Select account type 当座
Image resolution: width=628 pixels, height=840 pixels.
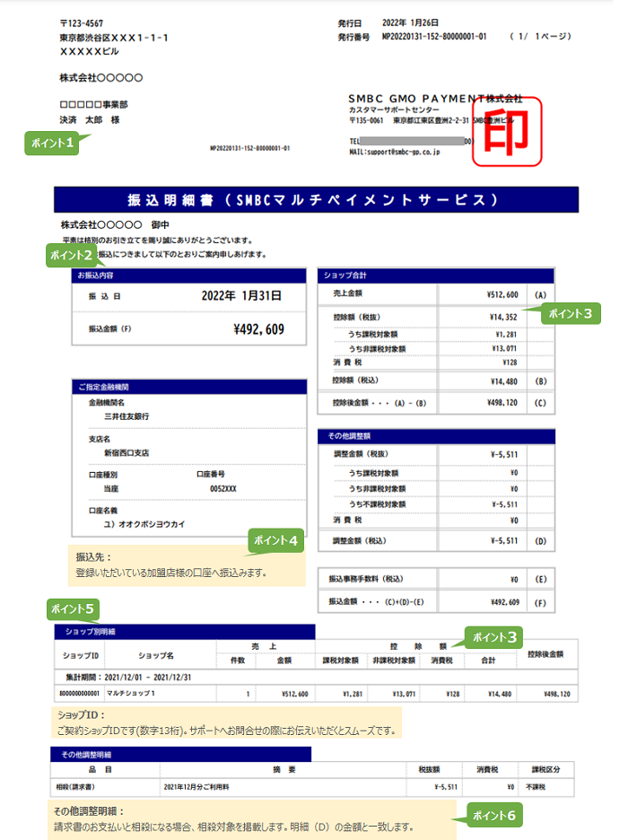111,488
